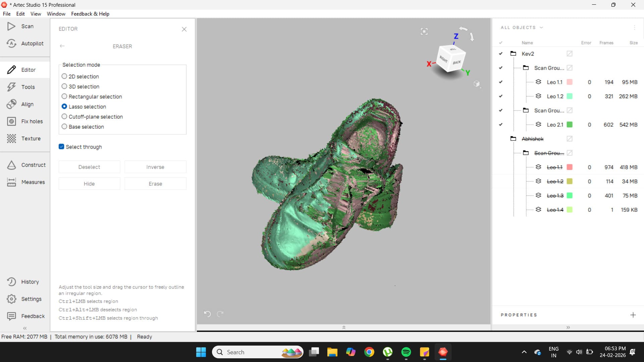
Task: Uncheck the Select through checkbox
Action: pyautogui.click(x=61, y=147)
